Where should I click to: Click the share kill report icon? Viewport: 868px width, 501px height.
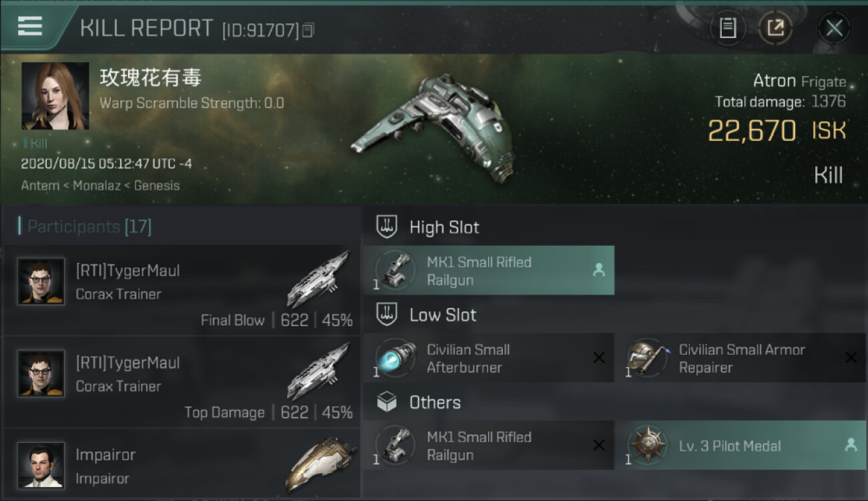(x=775, y=28)
